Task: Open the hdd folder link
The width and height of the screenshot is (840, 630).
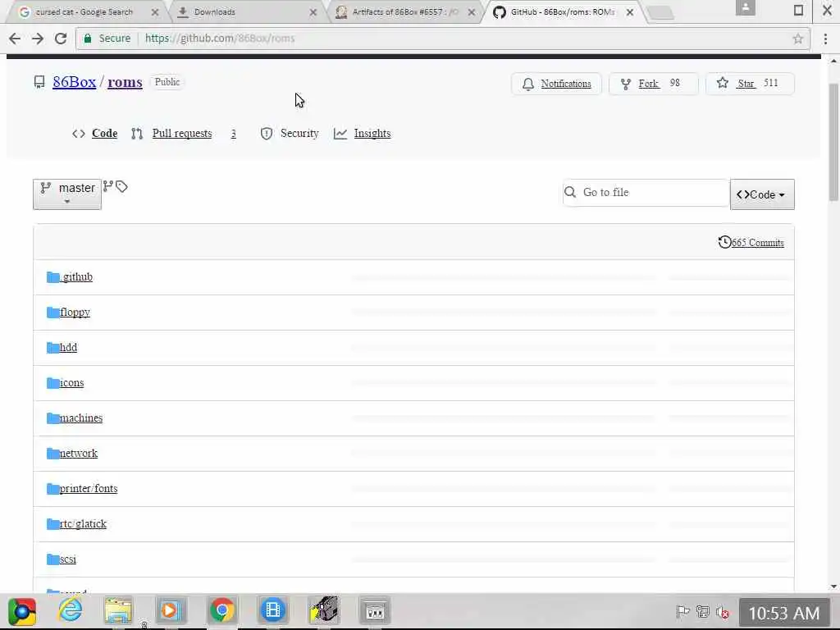Action: [x=68, y=348]
